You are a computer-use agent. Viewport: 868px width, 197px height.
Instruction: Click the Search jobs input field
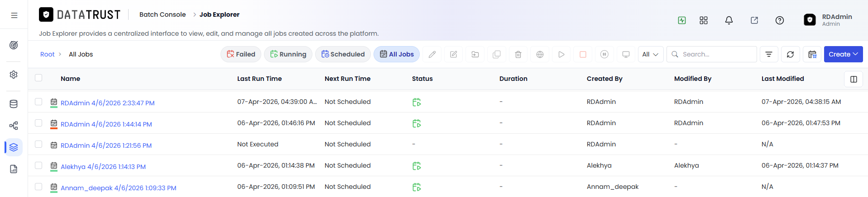[x=711, y=54]
